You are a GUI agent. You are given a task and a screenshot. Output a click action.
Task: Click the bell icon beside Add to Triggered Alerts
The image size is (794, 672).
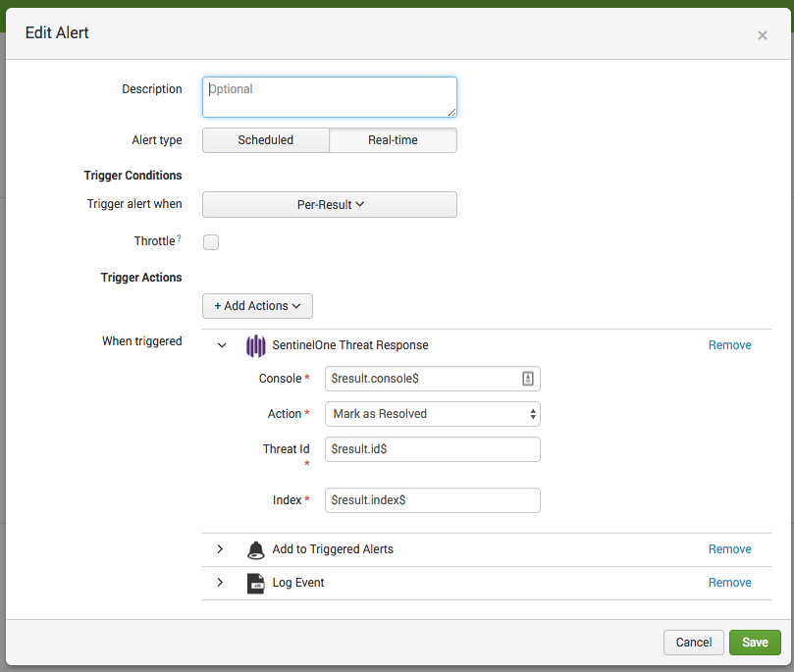(255, 549)
